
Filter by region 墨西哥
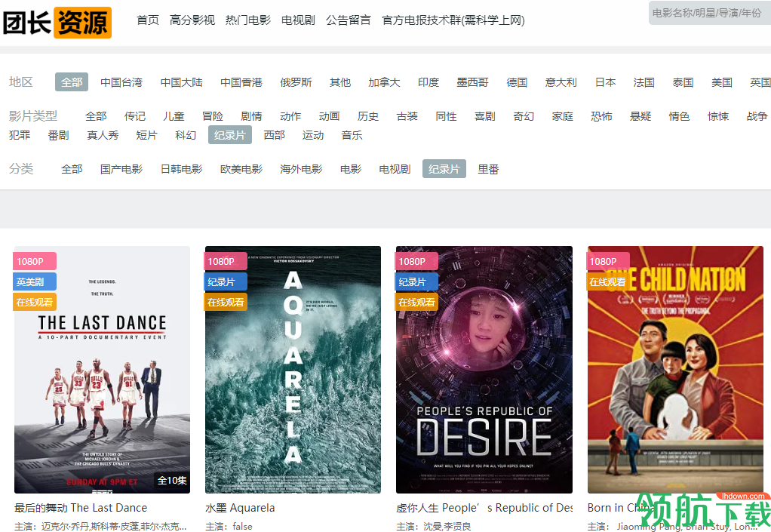click(472, 82)
